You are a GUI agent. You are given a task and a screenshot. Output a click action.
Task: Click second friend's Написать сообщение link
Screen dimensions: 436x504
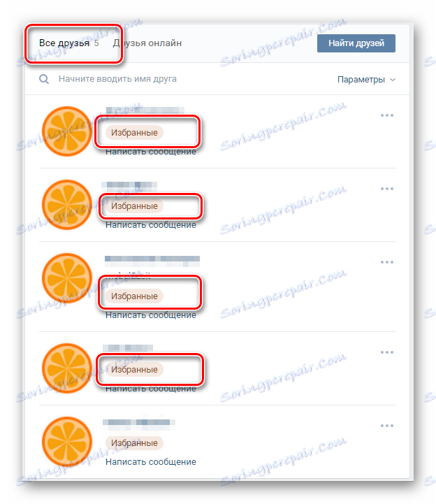[x=151, y=225]
